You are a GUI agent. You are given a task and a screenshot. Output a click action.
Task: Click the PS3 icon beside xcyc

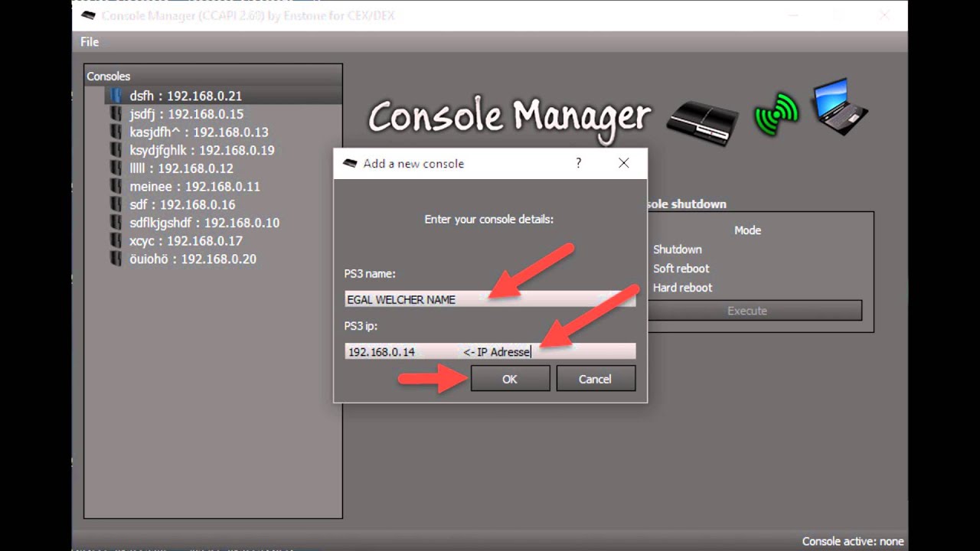pyautogui.click(x=116, y=241)
